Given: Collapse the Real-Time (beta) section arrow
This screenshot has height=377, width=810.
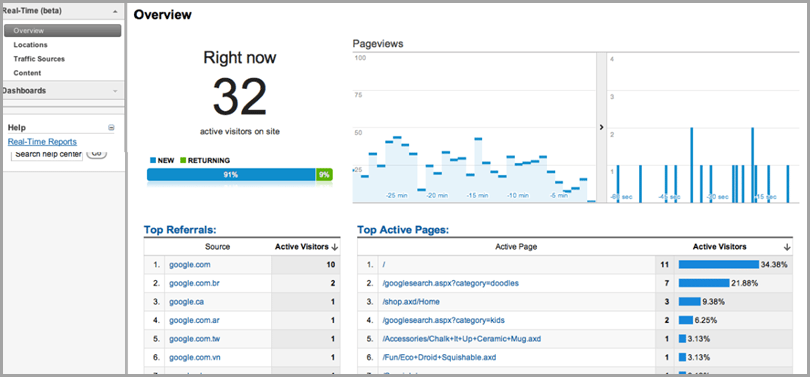Looking at the screenshot, I should pos(115,11).
